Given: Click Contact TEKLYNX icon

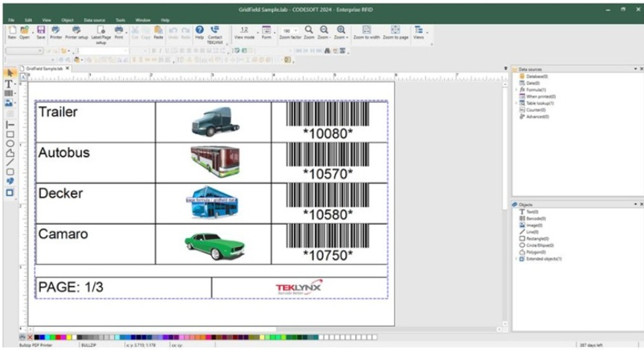Looking at the screenshot, I should tap(214, 34).
